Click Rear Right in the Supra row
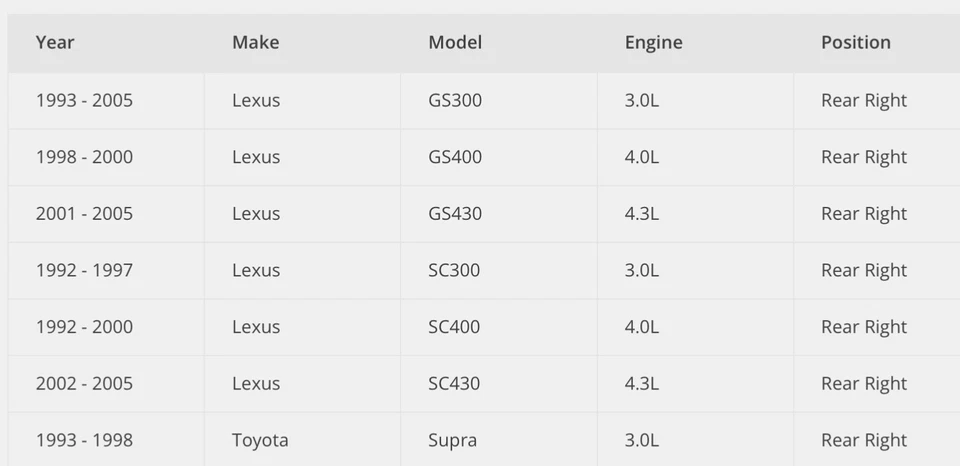The image size is (960, 466). pos(864,440)
